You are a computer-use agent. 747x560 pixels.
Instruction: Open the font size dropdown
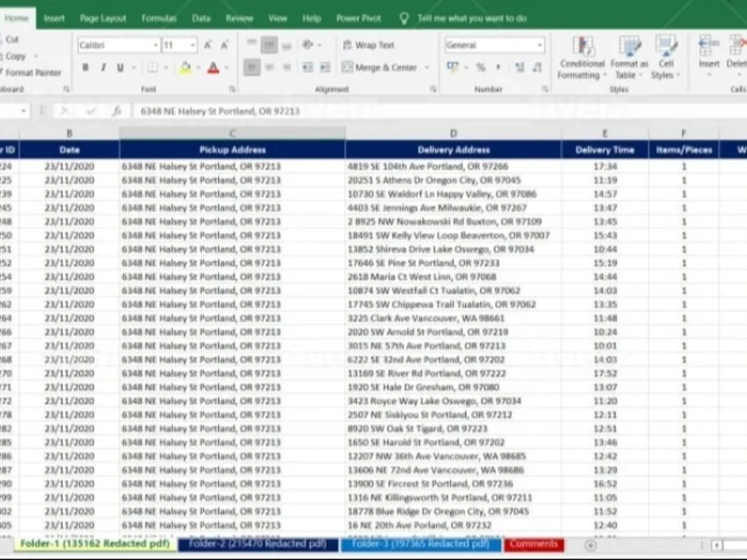(x=193, y=46)
